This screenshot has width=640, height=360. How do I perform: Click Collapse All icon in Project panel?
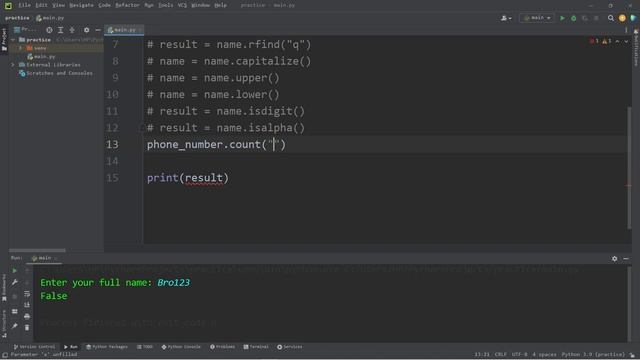click(x=72, y=30)
